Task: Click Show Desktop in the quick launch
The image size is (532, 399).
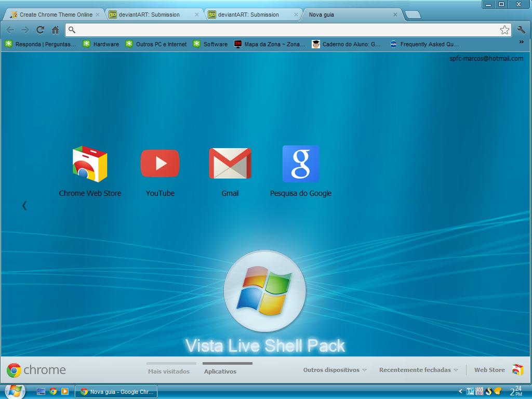Action: [x=41, y=392]
